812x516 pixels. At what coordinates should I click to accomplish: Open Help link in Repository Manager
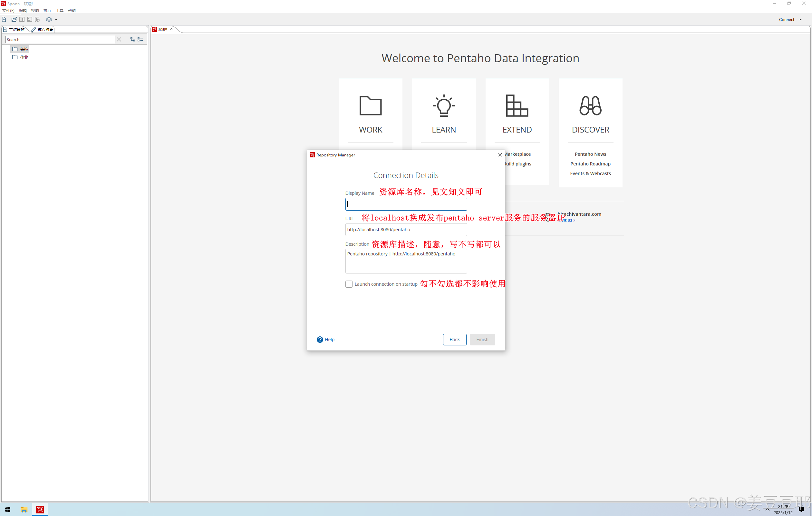(326, 340)
